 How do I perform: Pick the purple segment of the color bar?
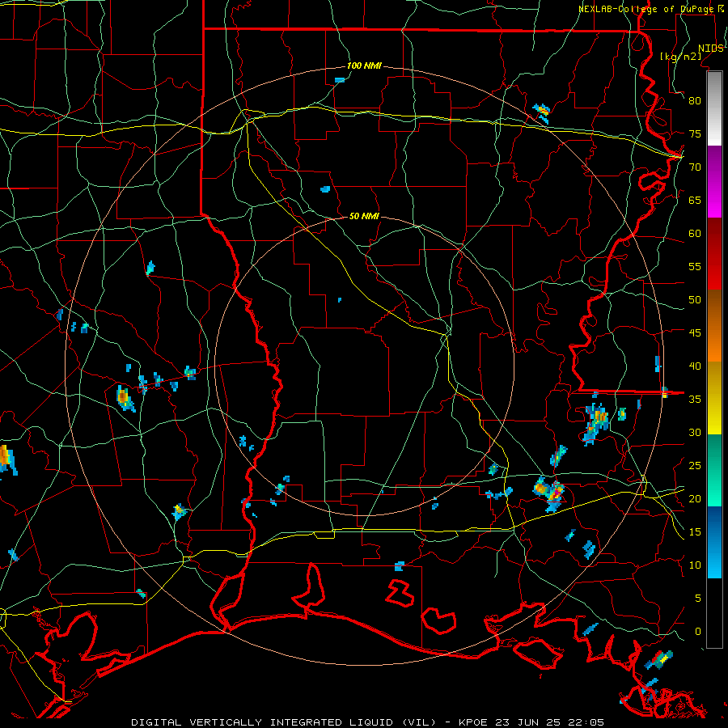pyautogui.click(x=714, y=164)
